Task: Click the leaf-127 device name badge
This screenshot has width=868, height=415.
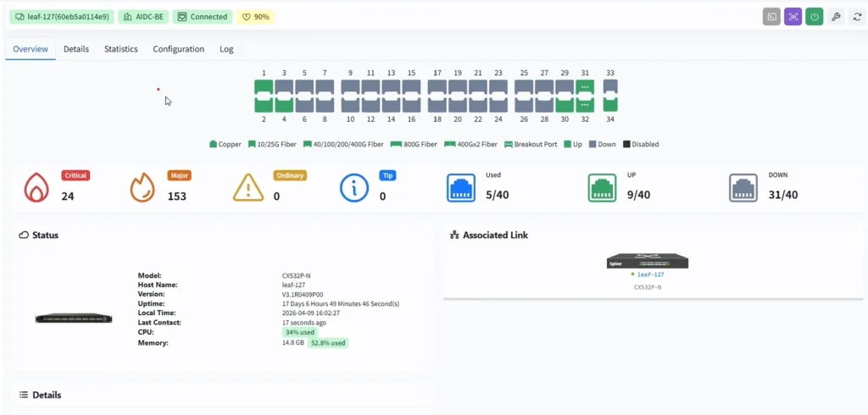Action: point(61,17)
